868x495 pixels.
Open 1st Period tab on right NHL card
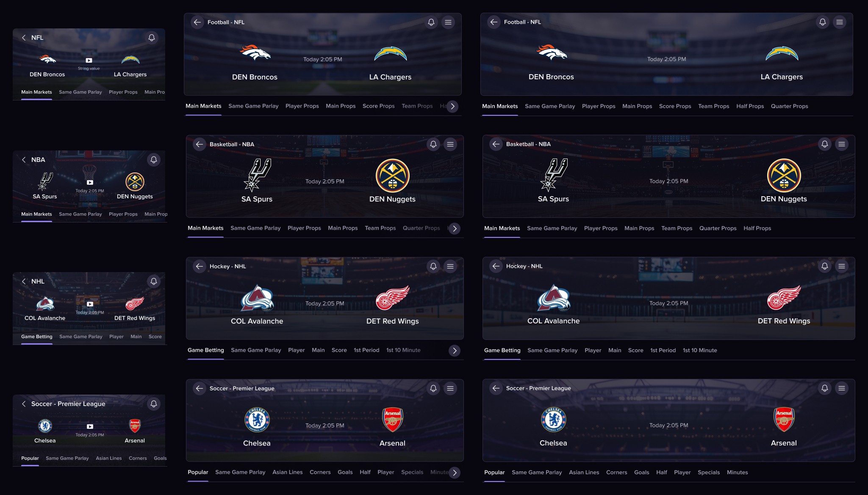pyautogui.click(x=663, y=350)
